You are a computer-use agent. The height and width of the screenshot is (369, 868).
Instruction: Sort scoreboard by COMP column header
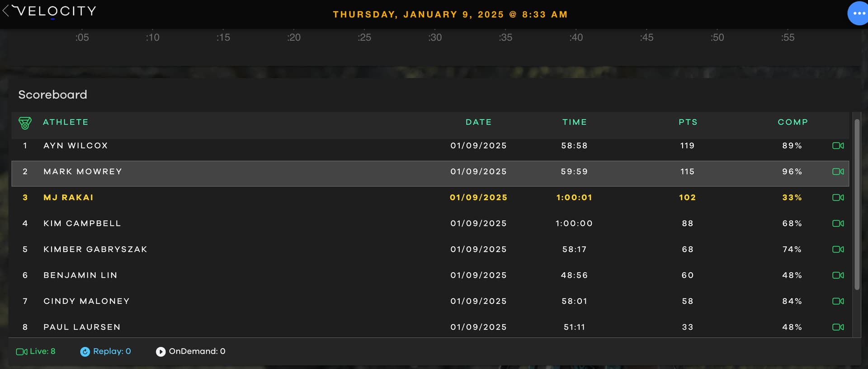click(x=793, y=122)
